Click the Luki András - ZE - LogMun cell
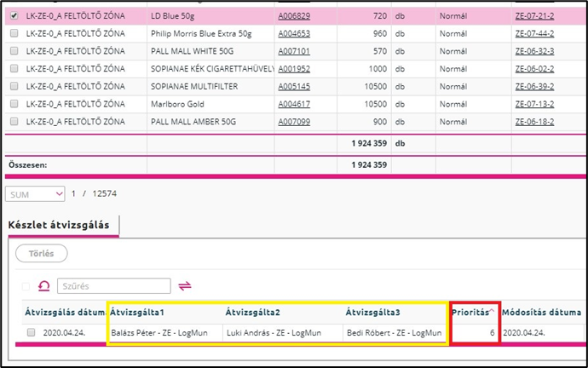Viewport: 588px width, 368px height. tap(274, 333)
